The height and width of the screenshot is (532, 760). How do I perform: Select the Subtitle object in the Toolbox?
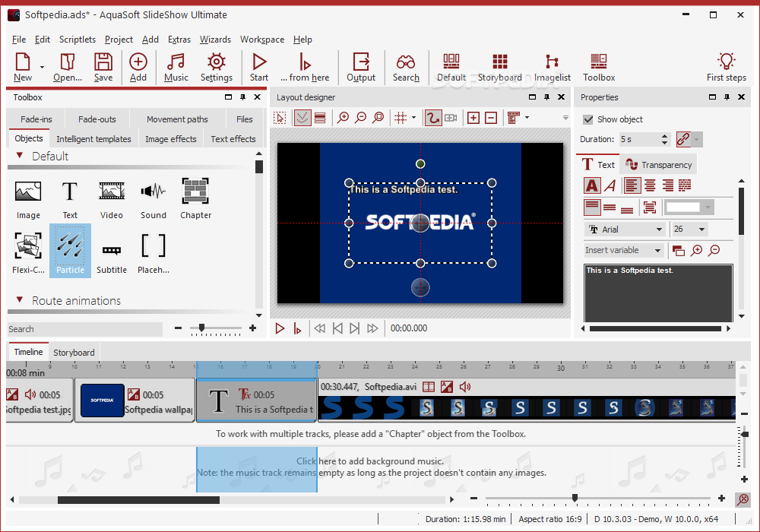112,259
